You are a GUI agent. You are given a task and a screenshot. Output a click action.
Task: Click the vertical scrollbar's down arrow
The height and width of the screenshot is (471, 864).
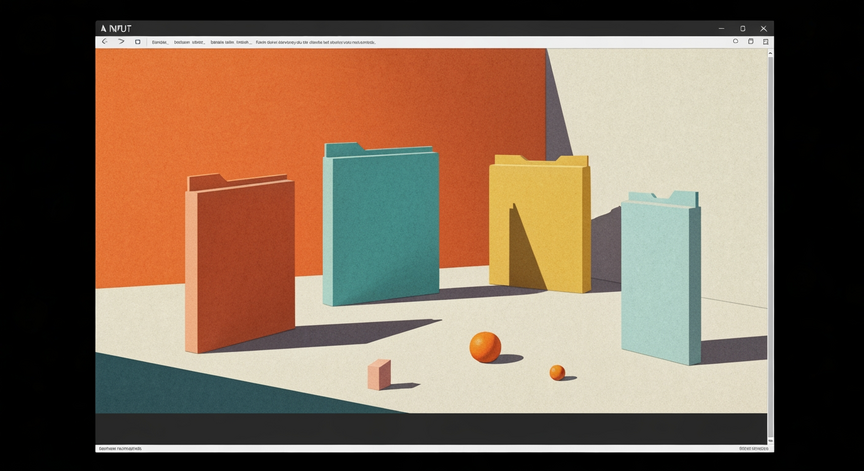coord(770,441)
